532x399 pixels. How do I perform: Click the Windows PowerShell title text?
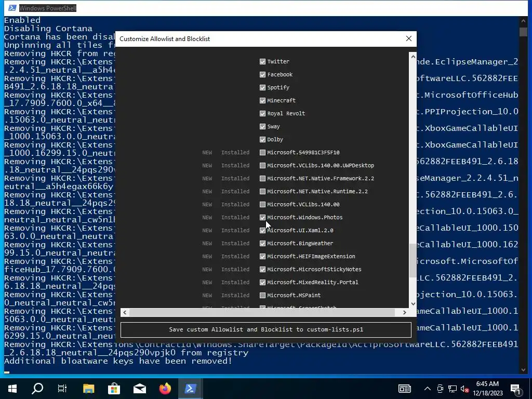[47, 8]
